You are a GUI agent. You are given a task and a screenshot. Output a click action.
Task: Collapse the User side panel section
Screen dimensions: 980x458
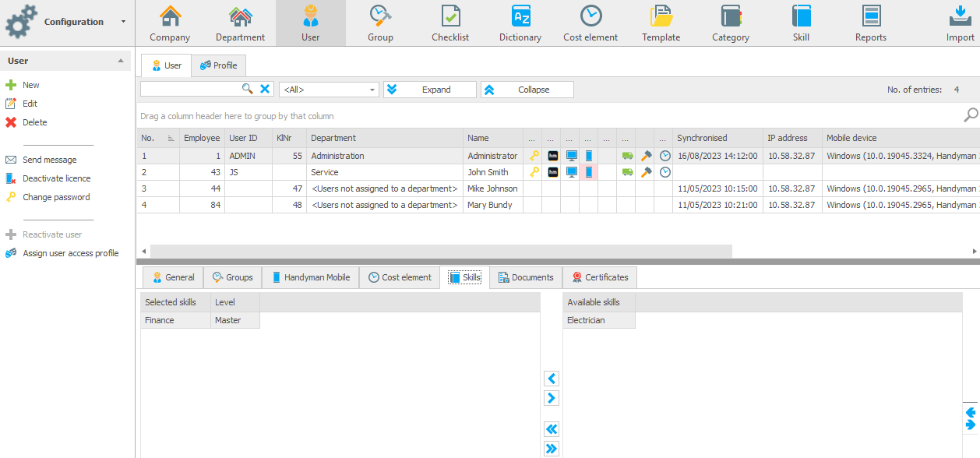pos(120,61)
